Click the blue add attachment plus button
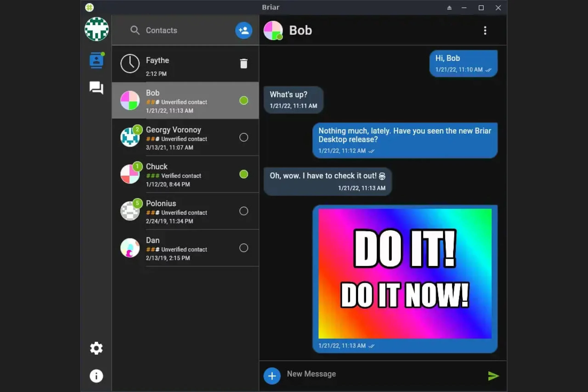Image resolution: width=588 pixels, height=392 pixels. point(272,376)
